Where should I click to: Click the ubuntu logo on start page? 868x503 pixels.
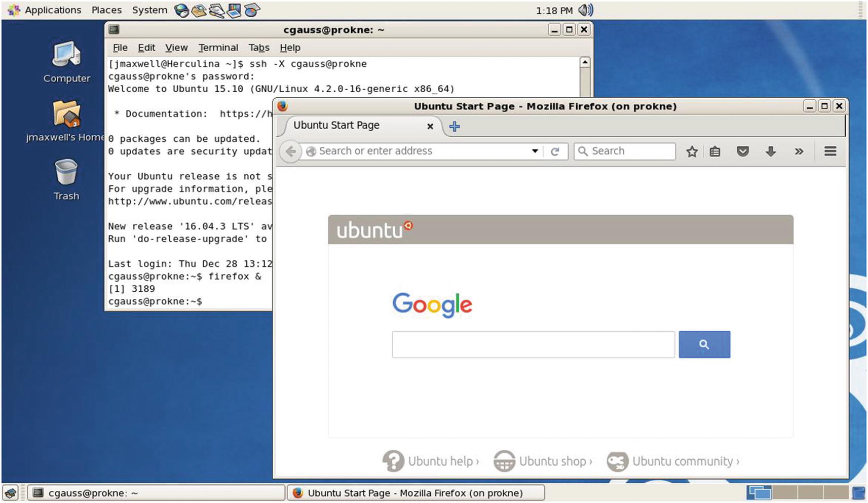pos(374,229)
